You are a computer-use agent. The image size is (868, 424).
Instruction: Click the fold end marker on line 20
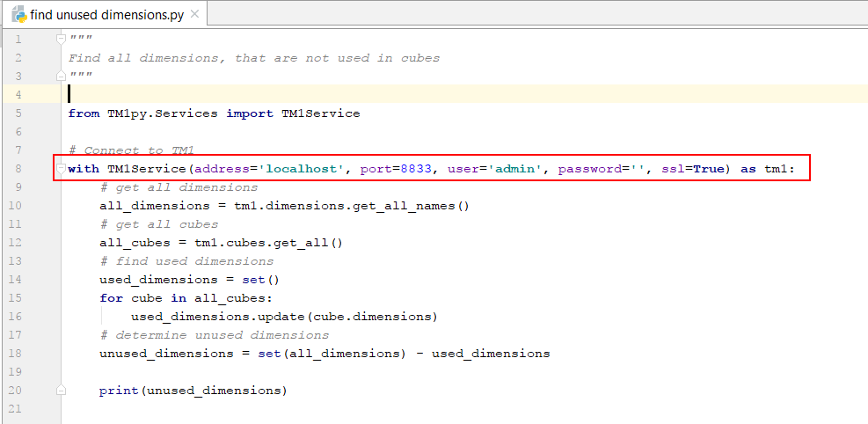[x=61, y=390]
